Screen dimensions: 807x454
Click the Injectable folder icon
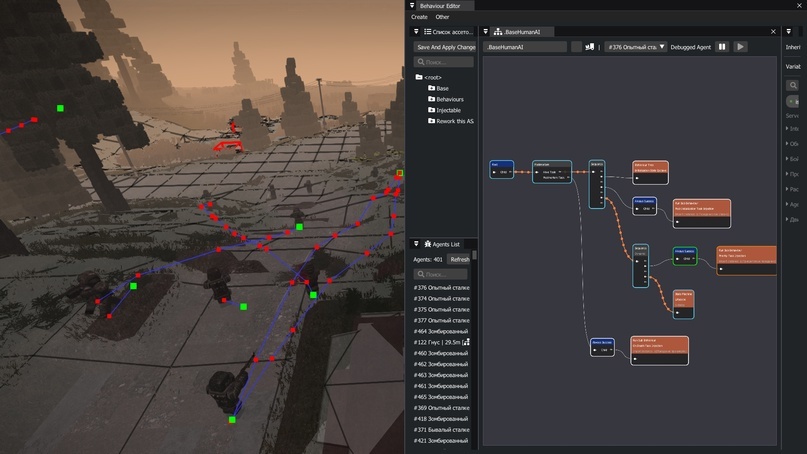coord(431,110)
